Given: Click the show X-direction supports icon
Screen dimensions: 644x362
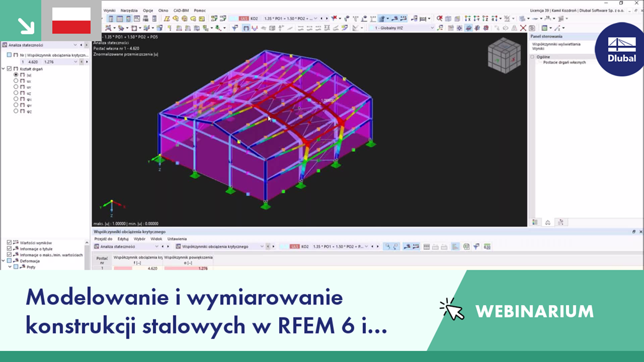Looking at the screenshot, I should coord(468,19).
